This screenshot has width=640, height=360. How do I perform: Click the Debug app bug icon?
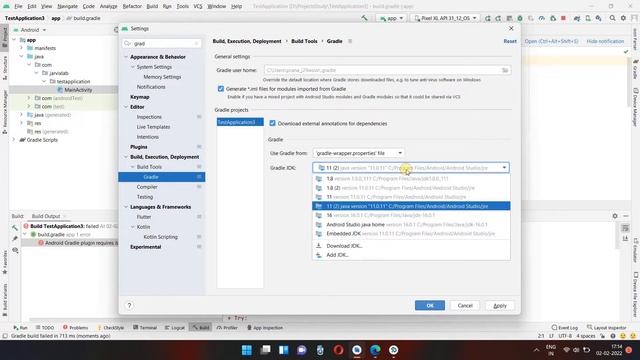point(520,18)
